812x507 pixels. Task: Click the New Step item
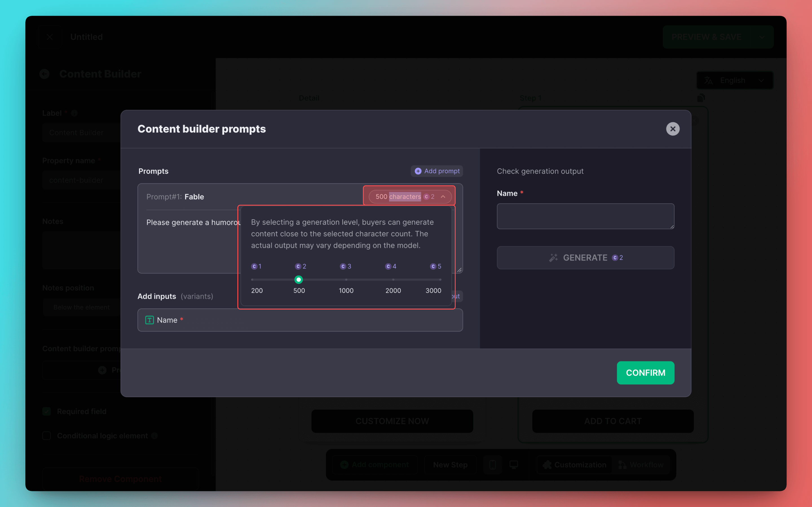pos(450,464)
